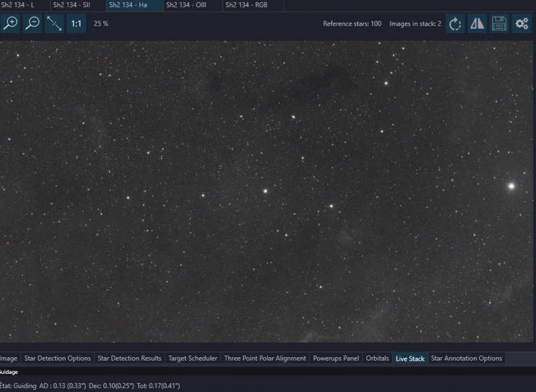Switch to the Sh2 134 - L tab
Image resolution: width=536 pixels, height=392 pixels.
pyautogui.click(x=24, y=5)
